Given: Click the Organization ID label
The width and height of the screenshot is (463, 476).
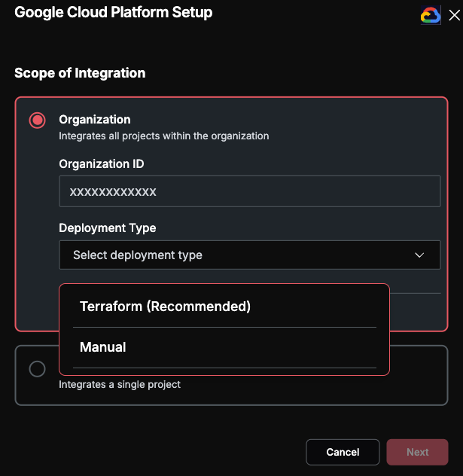Looking at the screenshot, I should tap(102, 164).
